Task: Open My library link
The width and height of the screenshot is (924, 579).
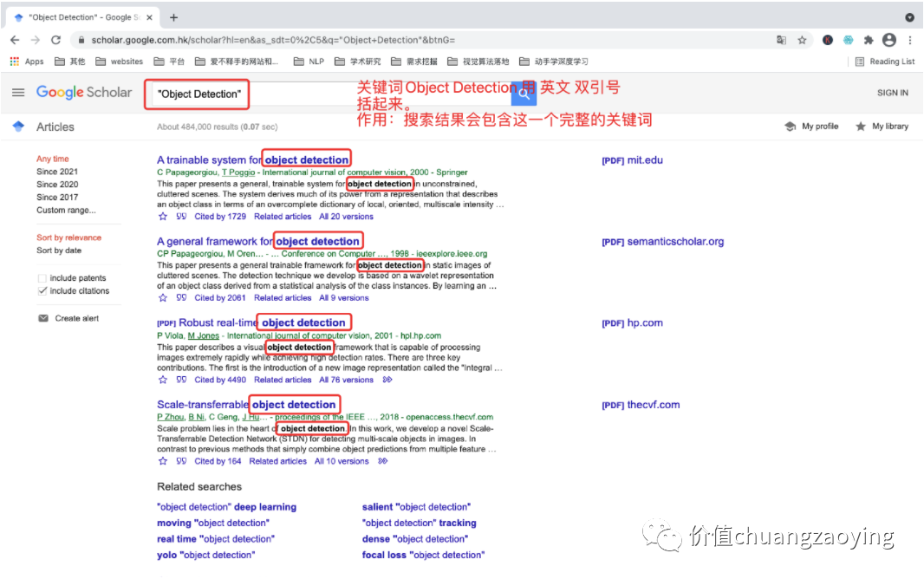Action: point(882,126)
